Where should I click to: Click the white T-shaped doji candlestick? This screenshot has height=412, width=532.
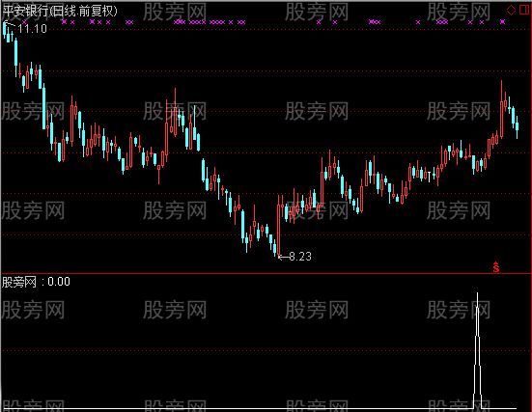[x=430, y=177]
